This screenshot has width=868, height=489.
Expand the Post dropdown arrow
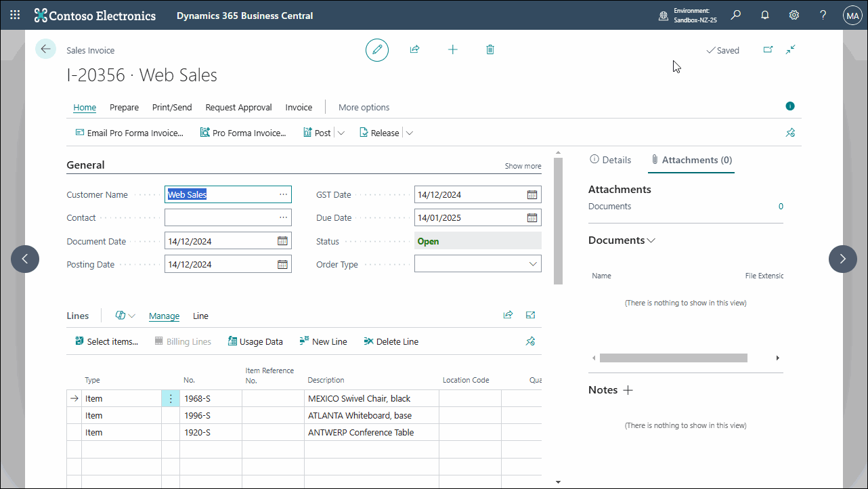tap(341, 133)
